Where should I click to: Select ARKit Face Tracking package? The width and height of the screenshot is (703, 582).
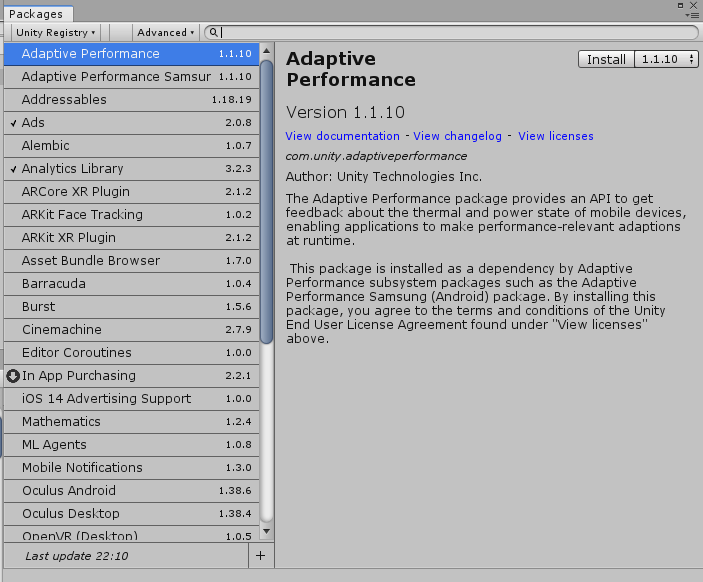[131, 215]
